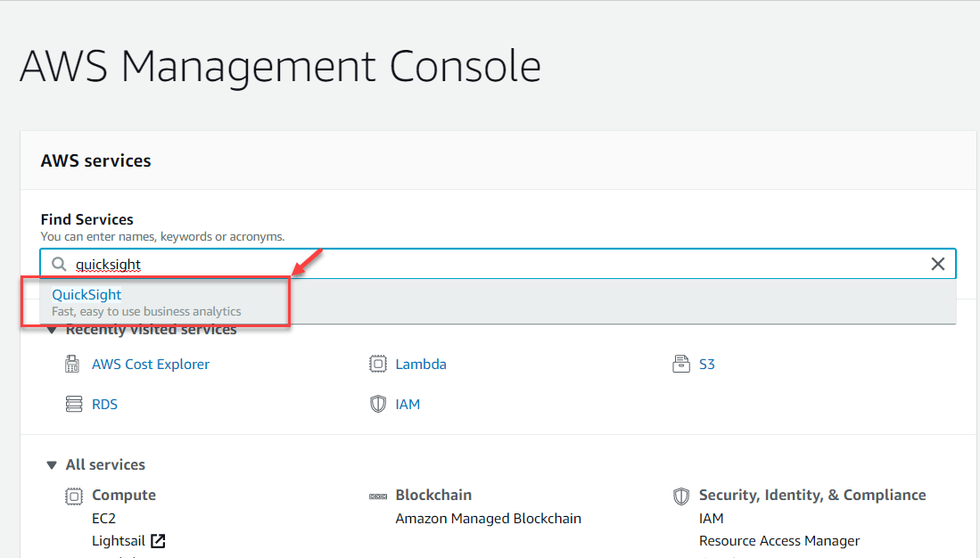Open Resource Access Manager
Image resolution: width=980 pixels, height=558 pixels.
(x=779, y=540)
